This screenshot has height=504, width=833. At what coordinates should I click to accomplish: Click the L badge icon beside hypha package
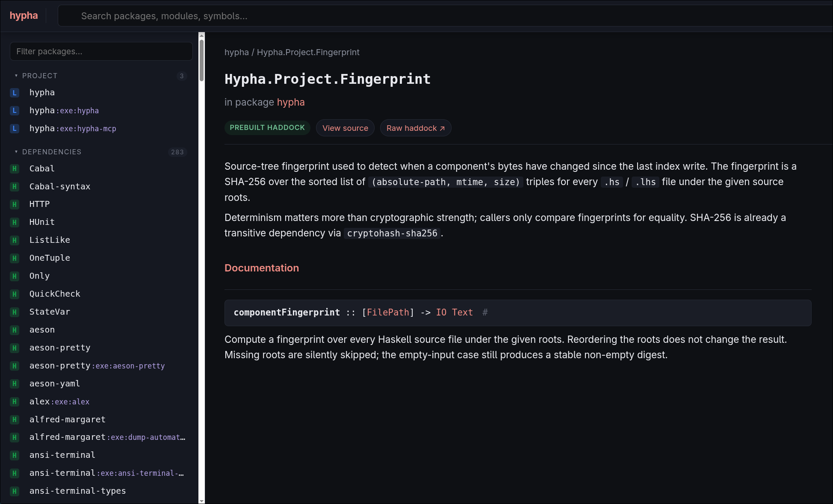coord(15,93)
